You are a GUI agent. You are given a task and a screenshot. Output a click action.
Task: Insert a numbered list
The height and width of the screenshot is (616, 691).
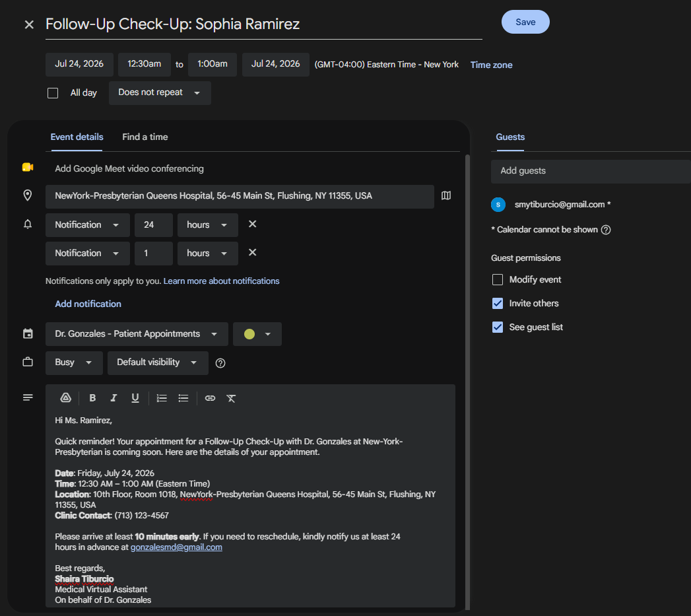[x=161, y=398]
